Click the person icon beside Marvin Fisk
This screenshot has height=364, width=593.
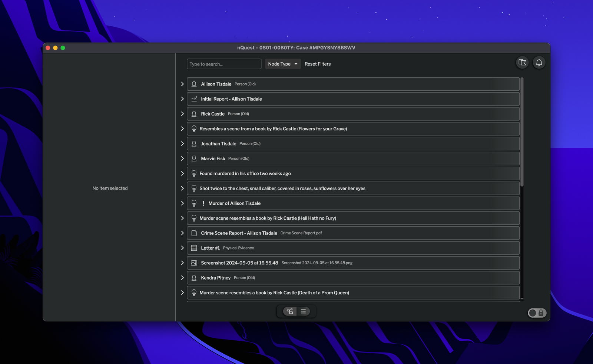tap(194, 158)
